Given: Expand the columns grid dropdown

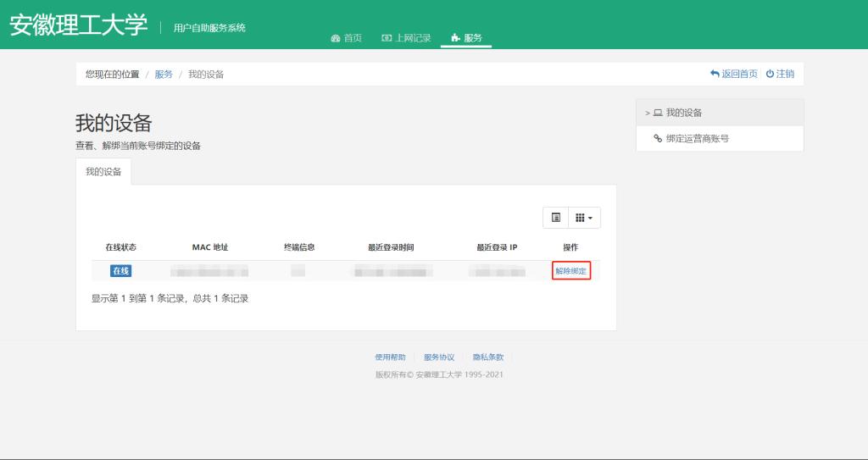Looking at the screenshot, I should point(585,218).
